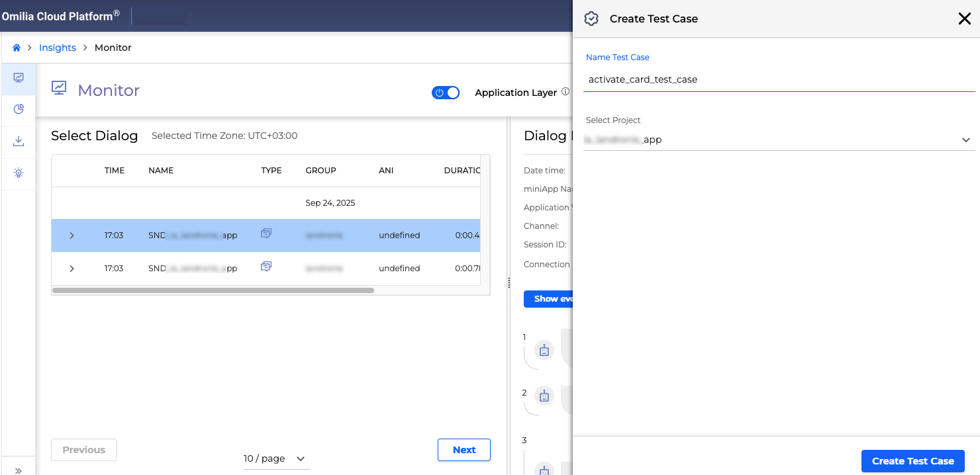This screenshot has height=475, width=980.
Task: Expand the second 17:03 dialog row chevron
Action: pyautogui.click(x=72, y=268)
